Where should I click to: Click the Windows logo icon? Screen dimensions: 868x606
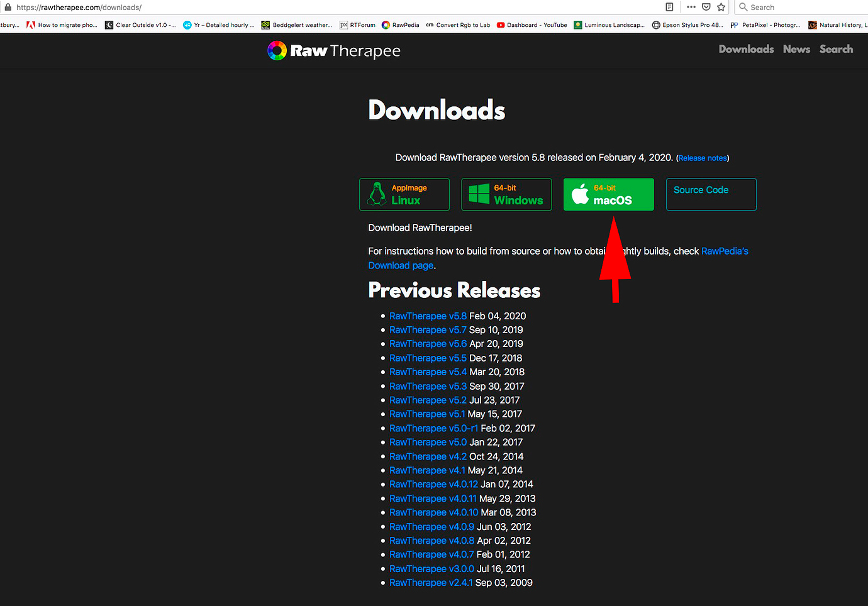tap(479, 194)
